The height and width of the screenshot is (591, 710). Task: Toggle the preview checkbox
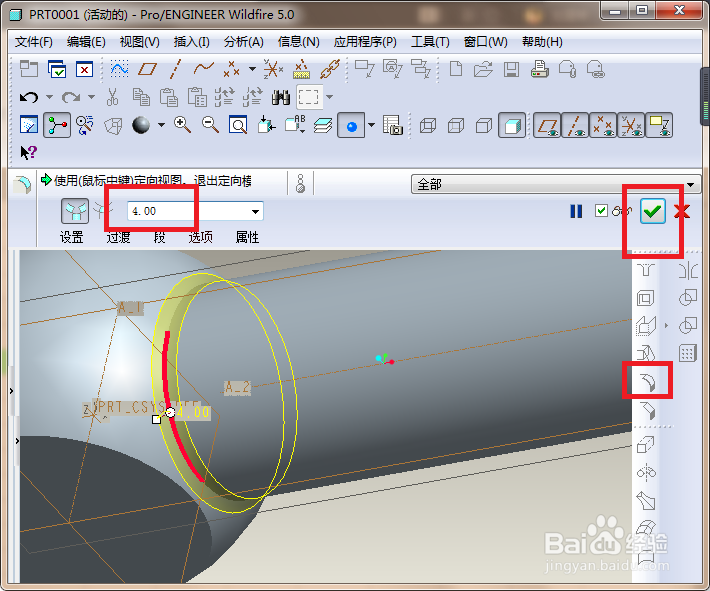pos(601,211)
